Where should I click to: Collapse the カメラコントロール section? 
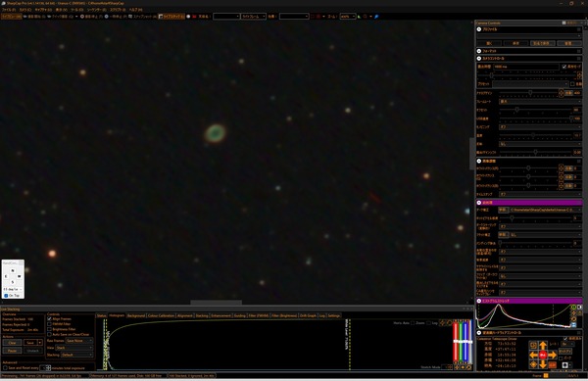(479, 59)
